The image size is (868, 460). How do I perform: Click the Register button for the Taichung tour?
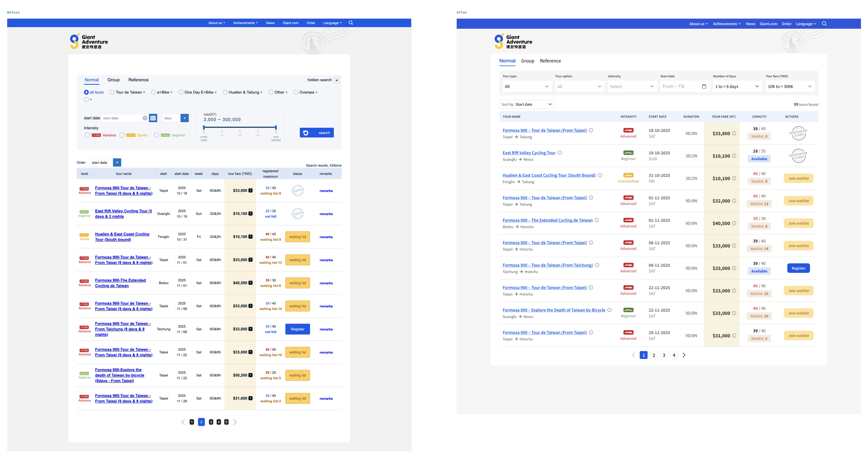[x=798, y=268]
